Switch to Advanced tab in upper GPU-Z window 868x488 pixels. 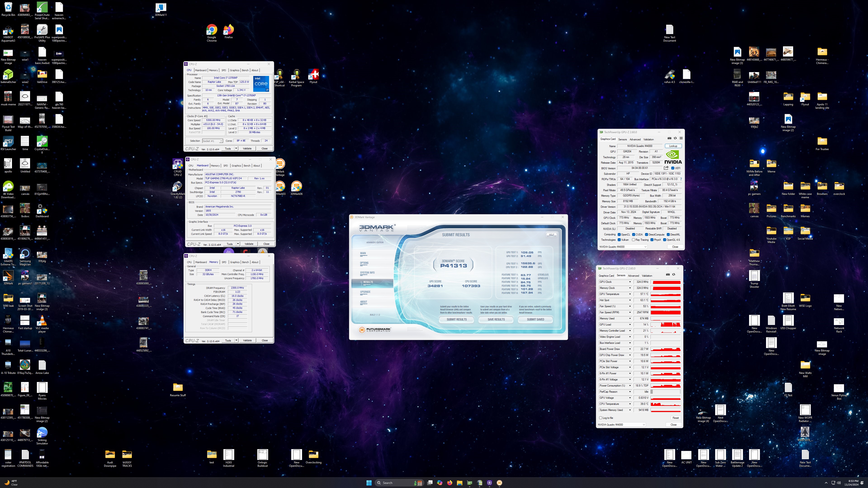click(635, 139)
